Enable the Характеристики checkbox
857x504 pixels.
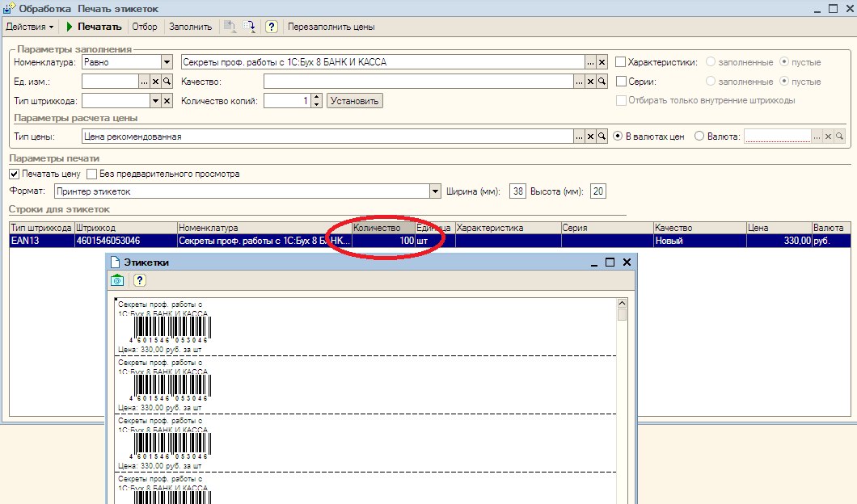tap(620, 62)
